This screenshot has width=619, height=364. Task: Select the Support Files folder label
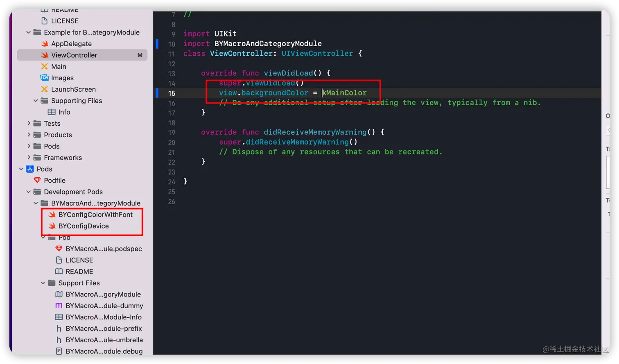pyautogui.click(x=79, y=283)
